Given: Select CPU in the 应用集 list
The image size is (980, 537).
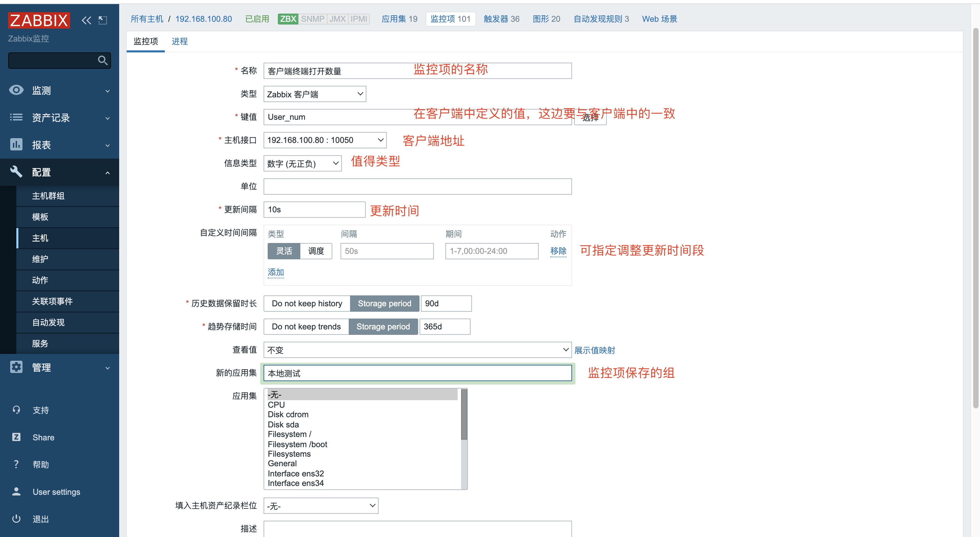Looking at the screenshot, I should click(x=276, y=404).
